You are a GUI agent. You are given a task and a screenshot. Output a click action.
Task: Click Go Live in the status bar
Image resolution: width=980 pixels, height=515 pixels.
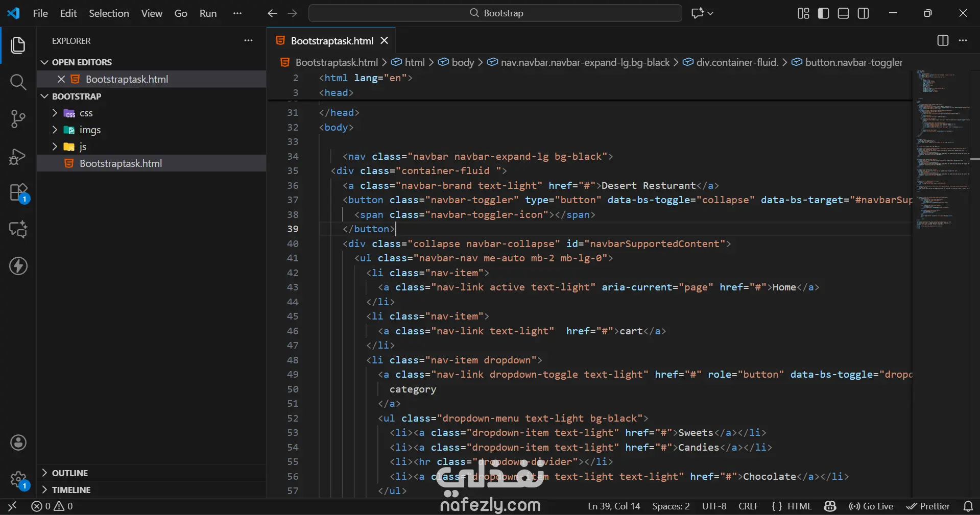[871, 506]
